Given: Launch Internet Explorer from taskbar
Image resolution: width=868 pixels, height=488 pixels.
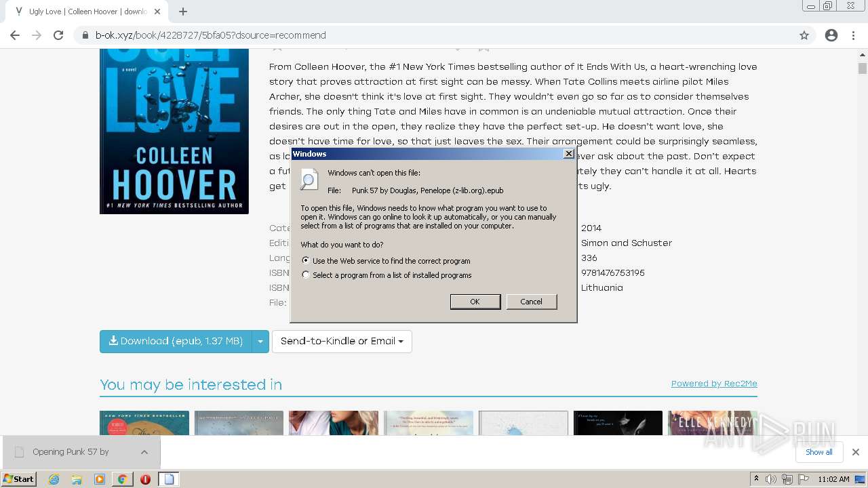Looking at the screenshot, I should (x=54, y=479).
